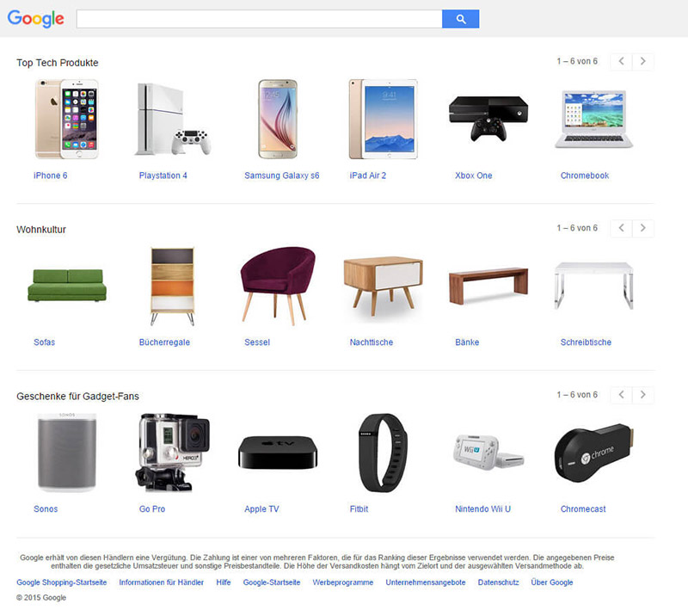Open the Datenschutz footer link
688x616 pixels.
pyautogui.click(x=498, y=582)
